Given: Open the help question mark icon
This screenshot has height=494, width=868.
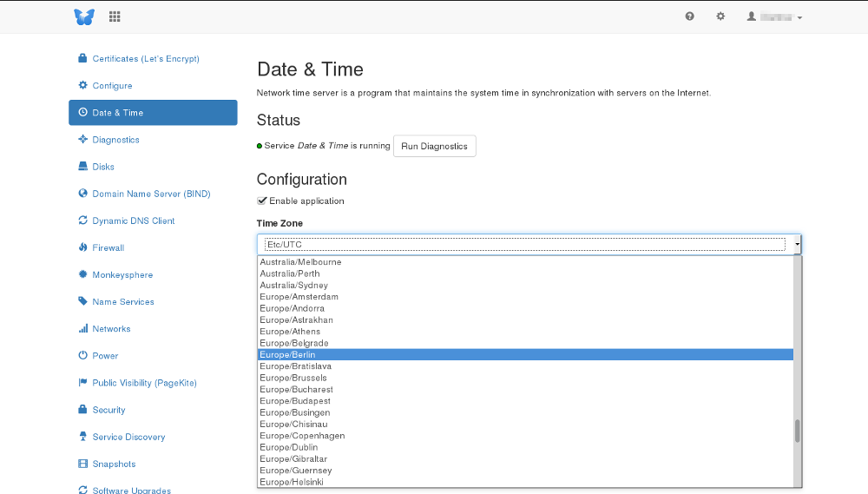Looking at the screenshot, I should (689, 16).
